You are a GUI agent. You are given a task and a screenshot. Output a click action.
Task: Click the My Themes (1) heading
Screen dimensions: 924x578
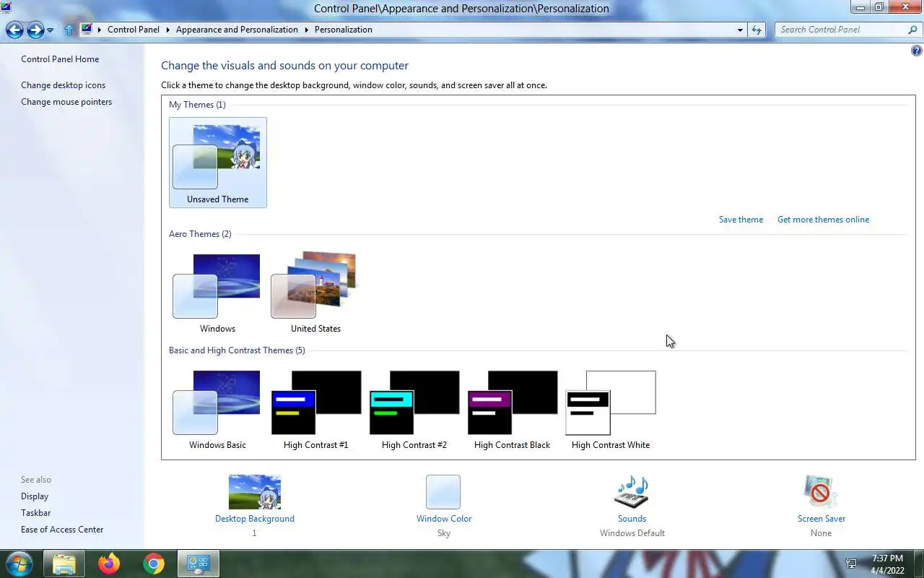coord(197,105)
